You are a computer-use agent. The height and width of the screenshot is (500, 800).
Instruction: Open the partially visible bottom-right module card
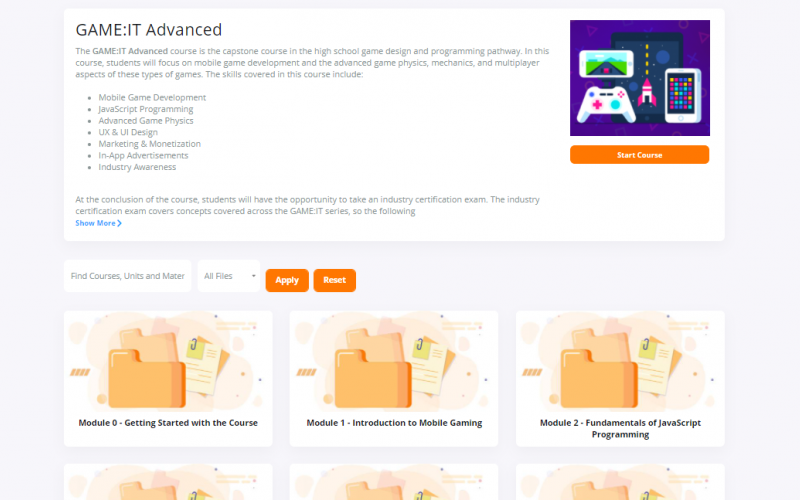click(620, 482)
